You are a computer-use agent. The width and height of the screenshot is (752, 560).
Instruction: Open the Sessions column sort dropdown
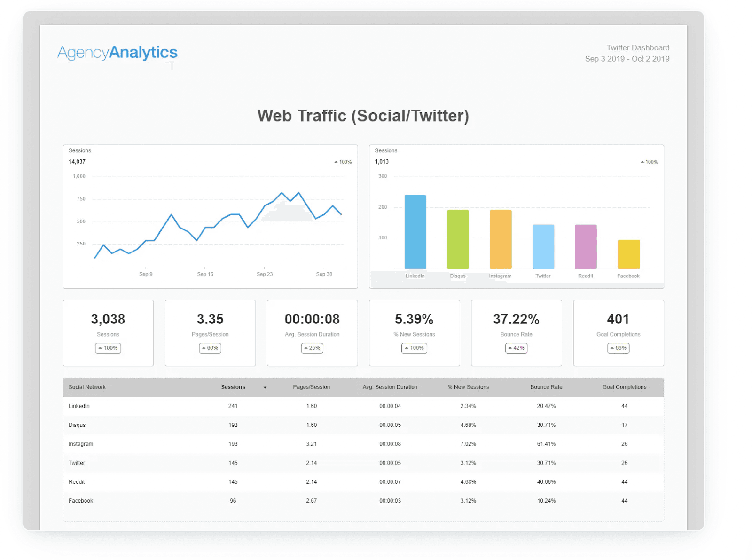point(265,387)
